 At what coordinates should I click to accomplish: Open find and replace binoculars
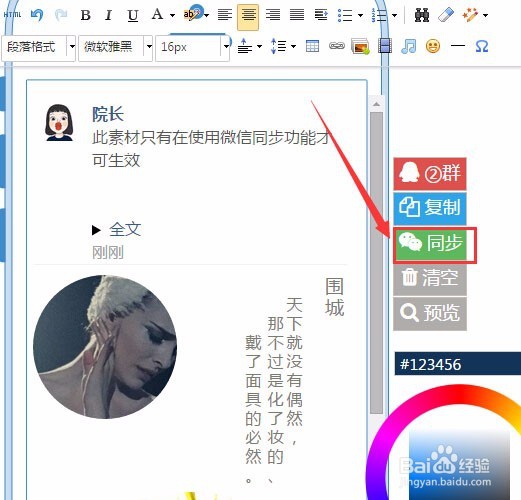(x=422, y=15)
